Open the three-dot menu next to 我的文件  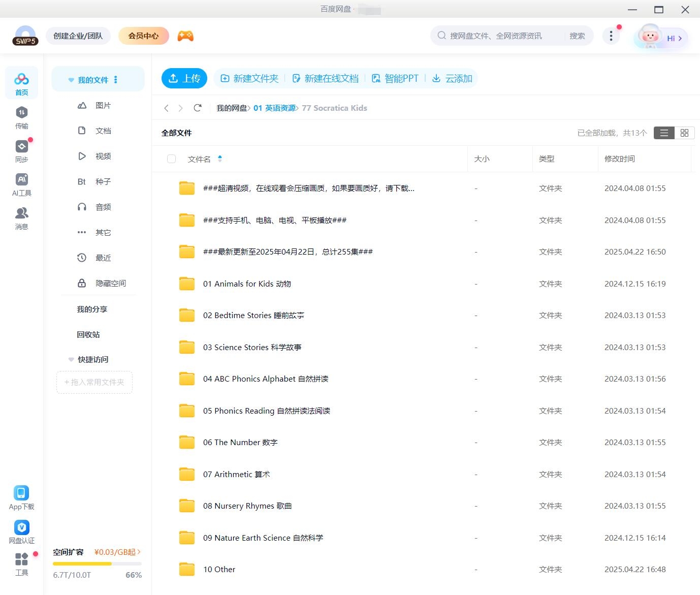[x=116, y=79]
